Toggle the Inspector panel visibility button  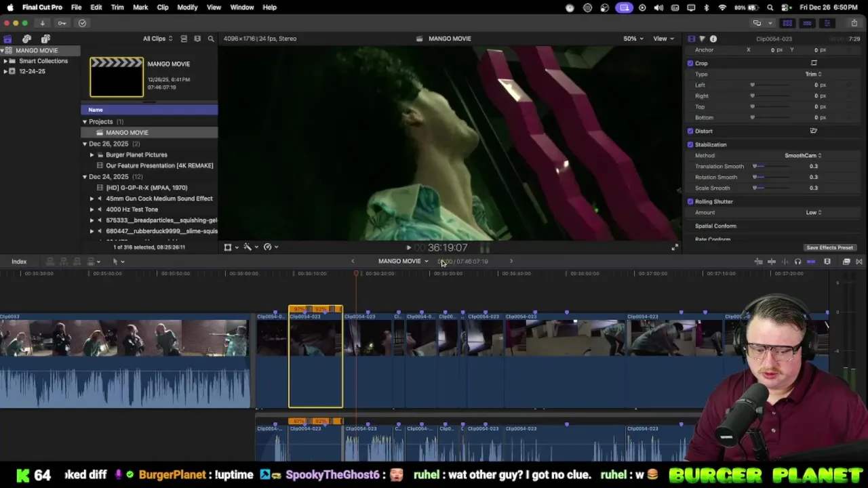coord(827,23)
